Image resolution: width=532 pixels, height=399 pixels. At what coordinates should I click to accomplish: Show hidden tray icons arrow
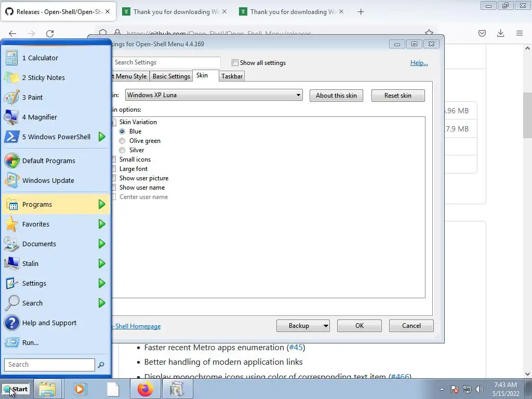pos(442,390)
